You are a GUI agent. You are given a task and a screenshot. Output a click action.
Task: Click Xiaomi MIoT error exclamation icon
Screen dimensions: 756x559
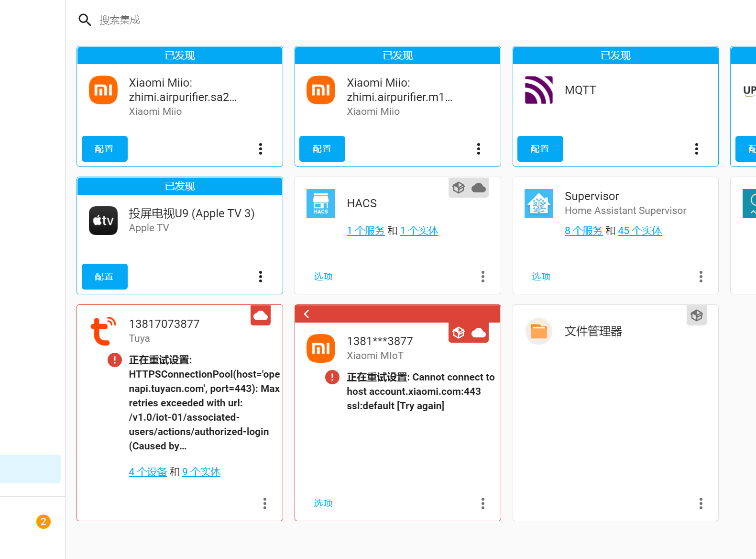(x=332, y=377)
